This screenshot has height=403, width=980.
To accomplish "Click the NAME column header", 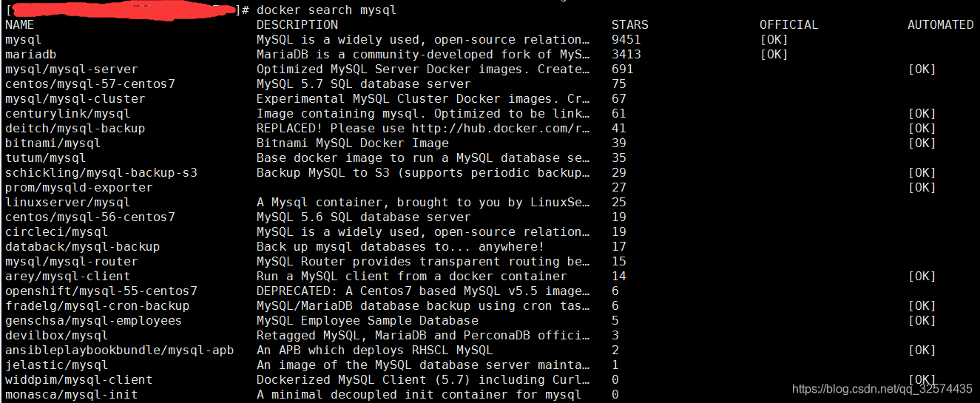I will (20, 25).
